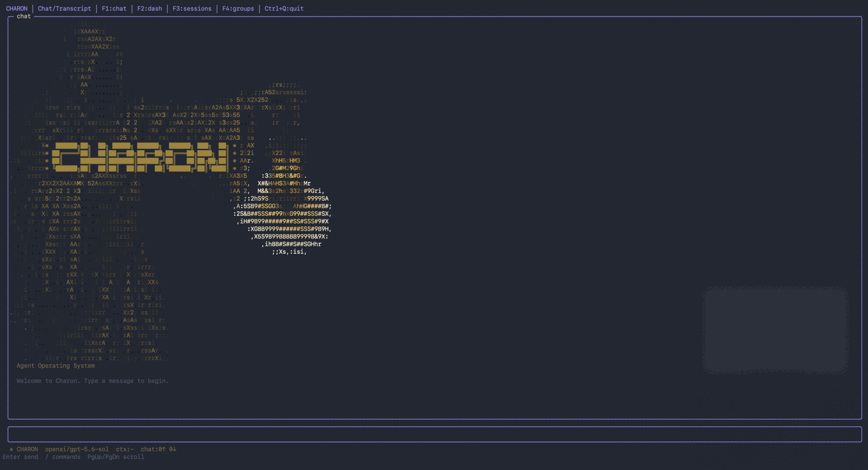Click the 'Welcome to Charon' message line
Screen dimensions: 868x470
tap(93, 381)
